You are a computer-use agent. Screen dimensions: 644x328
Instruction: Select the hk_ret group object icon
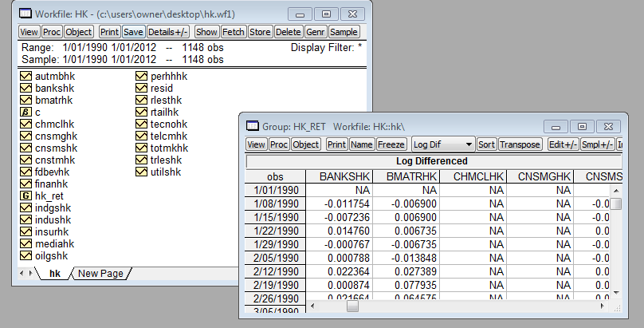[x=26, y=196]
